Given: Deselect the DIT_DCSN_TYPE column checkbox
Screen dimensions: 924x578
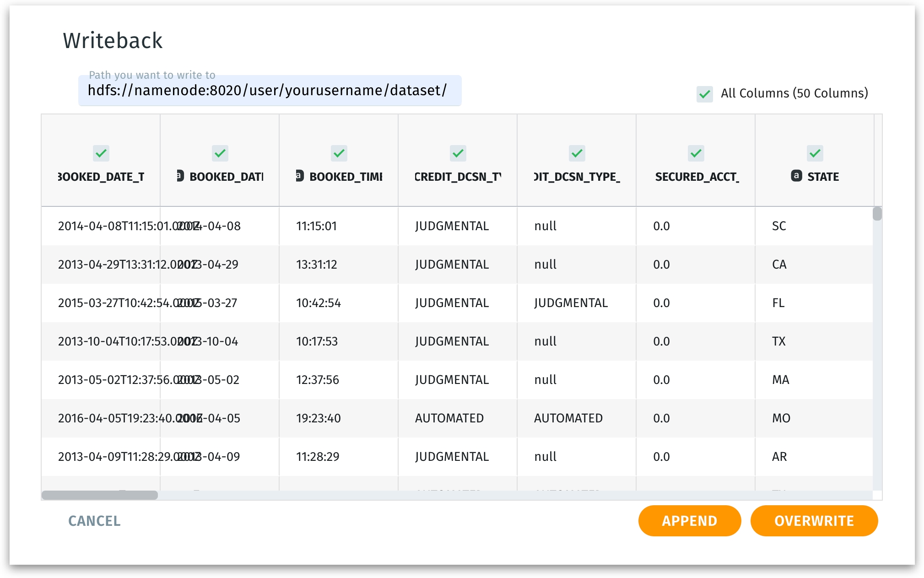Looking at the screenshot, I should (x=577, y=153).
